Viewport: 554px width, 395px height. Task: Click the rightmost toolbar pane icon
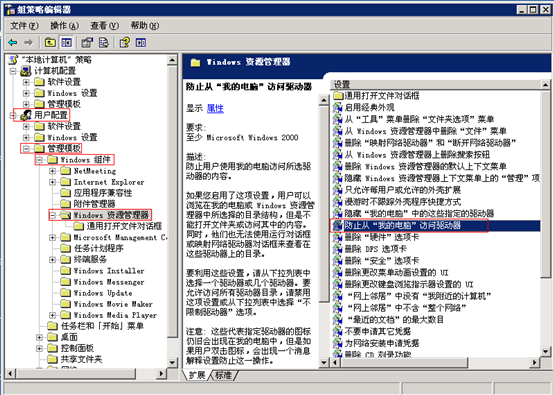pyautogui.click(x=141, y=43)
